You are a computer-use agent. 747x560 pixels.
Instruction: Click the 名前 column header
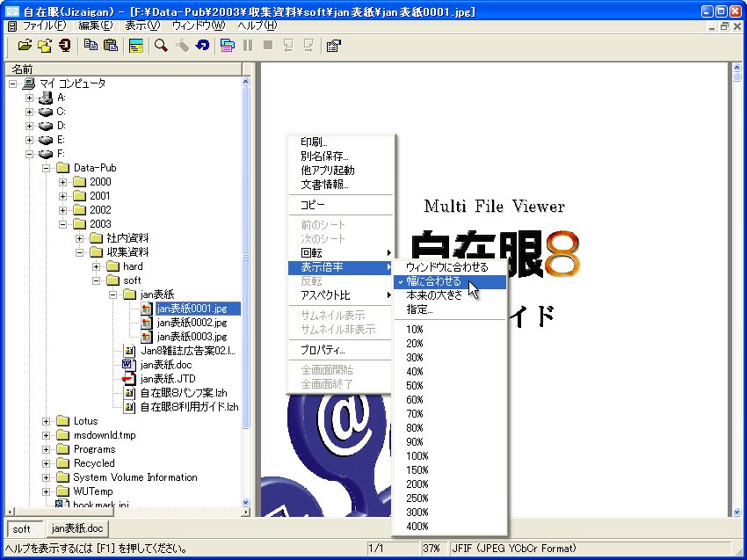point(123,69)
